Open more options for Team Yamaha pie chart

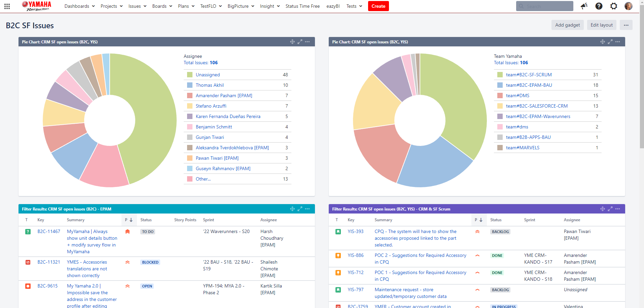pyautogui.click(x=617, y=42)
